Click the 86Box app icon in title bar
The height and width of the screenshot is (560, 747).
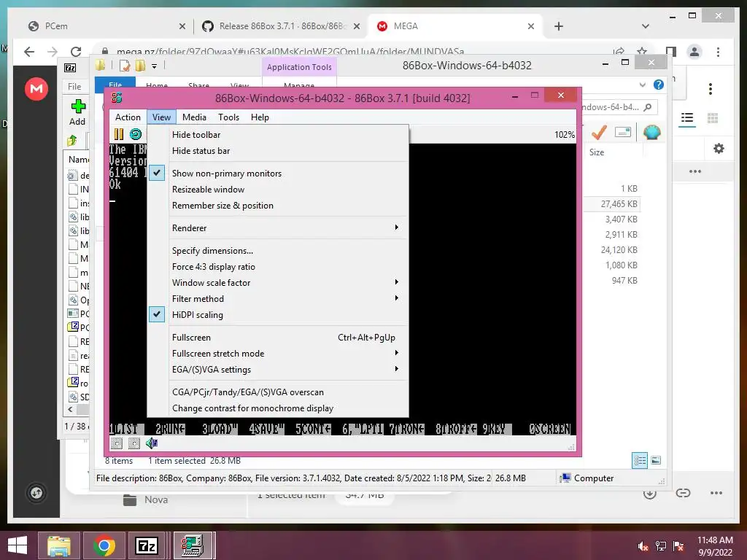pyautogui.click(x=117, y=98)
